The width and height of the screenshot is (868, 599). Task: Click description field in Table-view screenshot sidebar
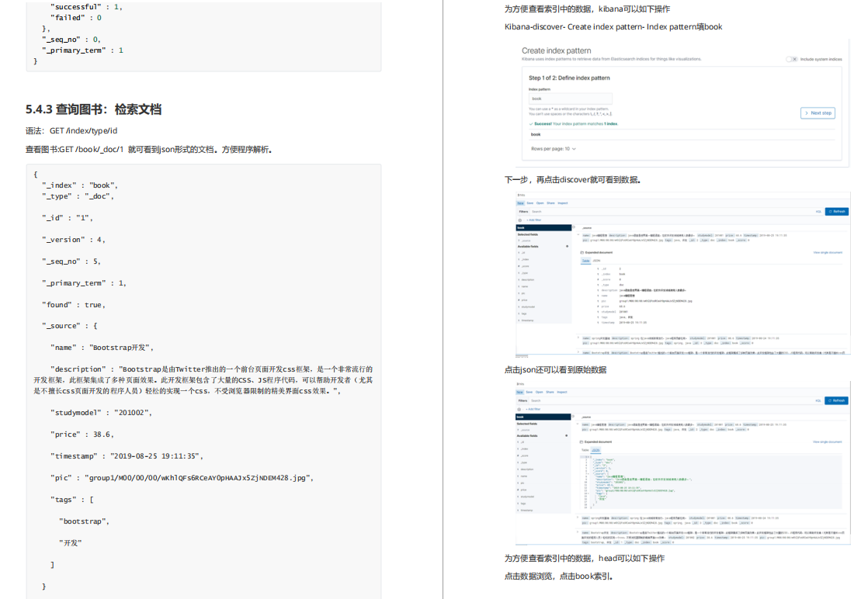tap(526, 279)
